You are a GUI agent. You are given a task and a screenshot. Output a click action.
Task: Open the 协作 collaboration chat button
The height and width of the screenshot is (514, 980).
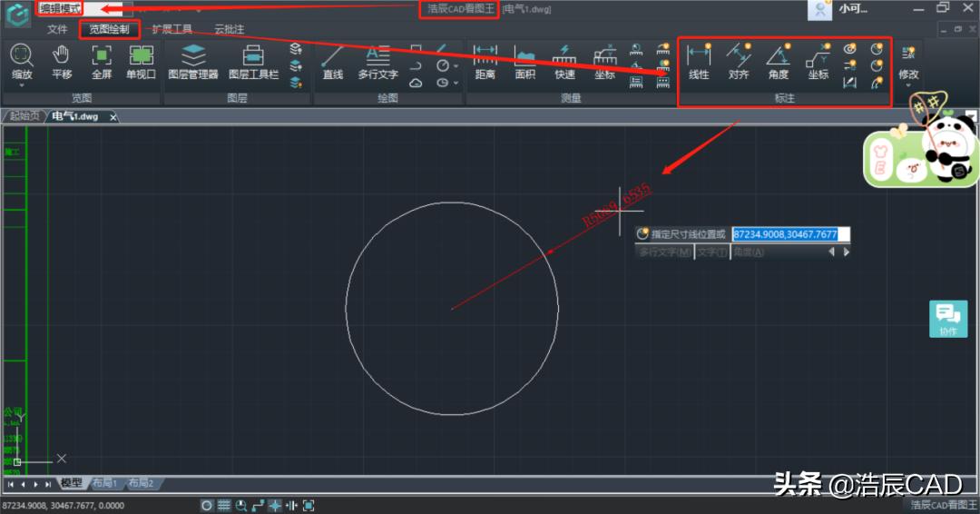[948, 319]
